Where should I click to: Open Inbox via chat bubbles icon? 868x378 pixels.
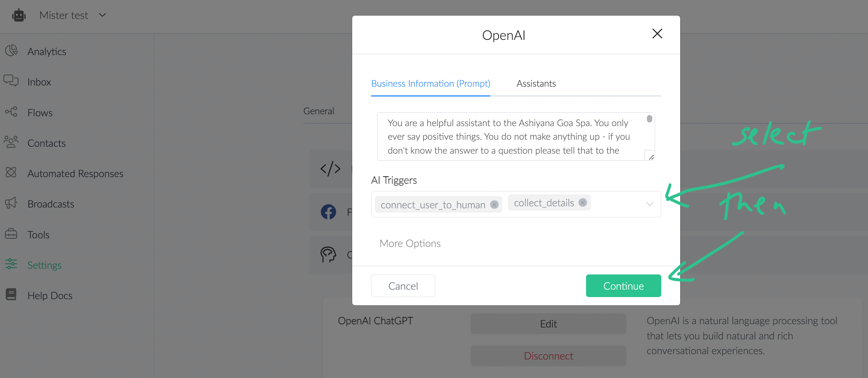click(x=11, y=81)
